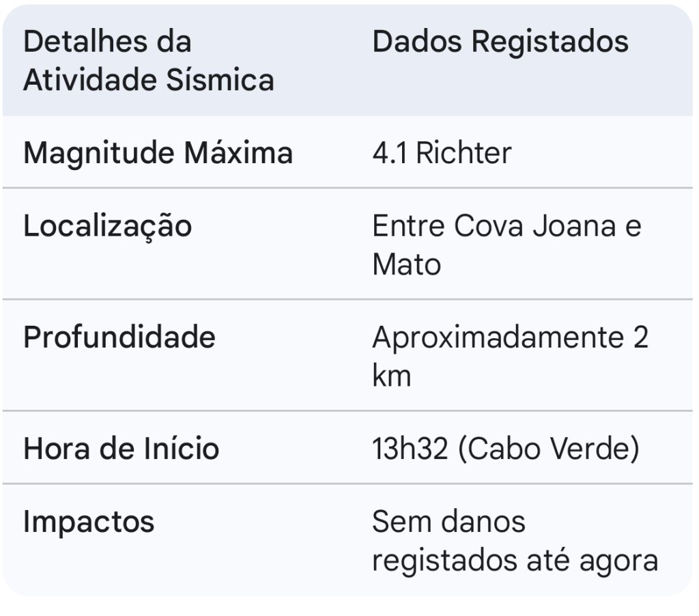This screenshot has width=699, height=616.
Task: Click the word "Richter" in the magnitude value
Action: (x=463, y=153)
